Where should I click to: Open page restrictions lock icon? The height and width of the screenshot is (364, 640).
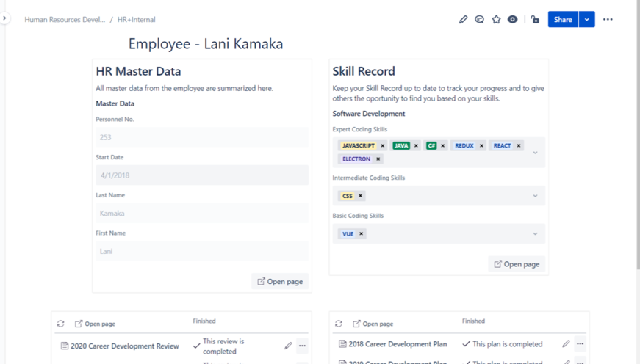535,20
